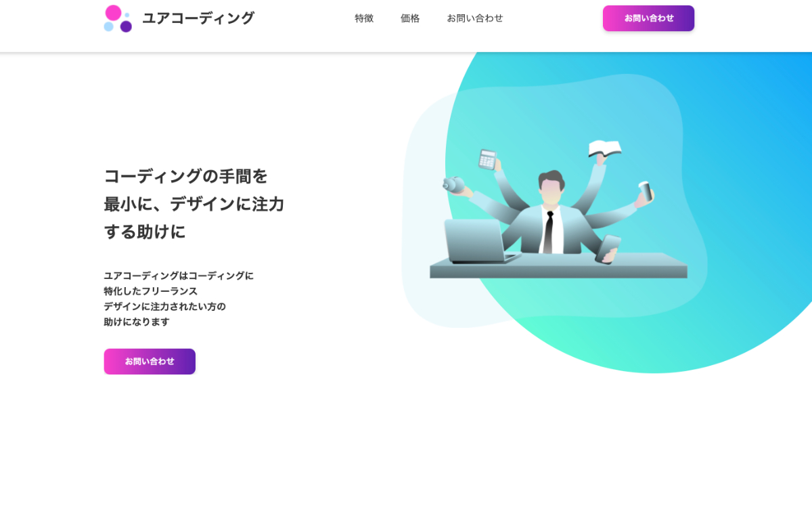Select the 価格 navigation item
This screenshot has width=812, height=514.
tap(410, 18)
